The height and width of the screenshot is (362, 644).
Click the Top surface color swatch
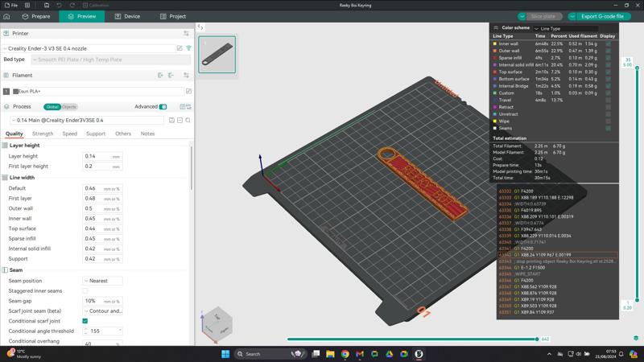495,72
